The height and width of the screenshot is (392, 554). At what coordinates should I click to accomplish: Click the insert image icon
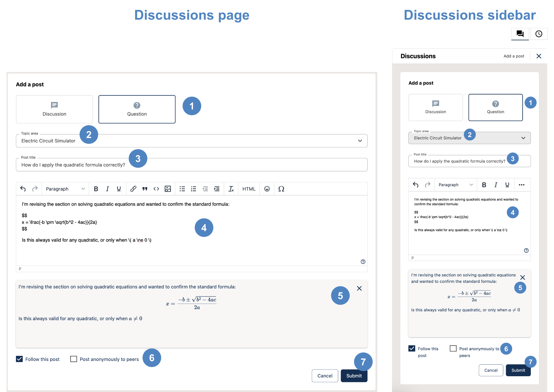(x=168, y=189)
